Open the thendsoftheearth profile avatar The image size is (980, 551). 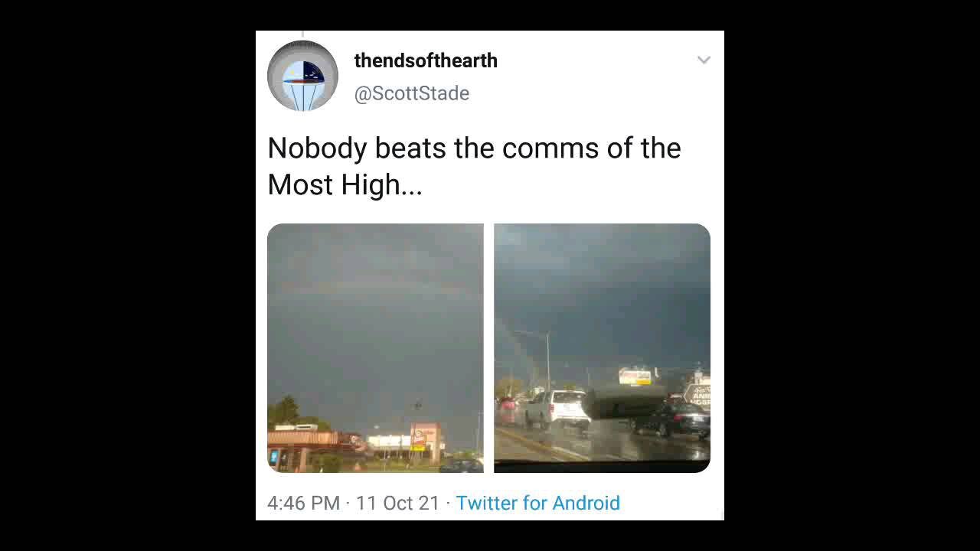(x=302, y=76)
